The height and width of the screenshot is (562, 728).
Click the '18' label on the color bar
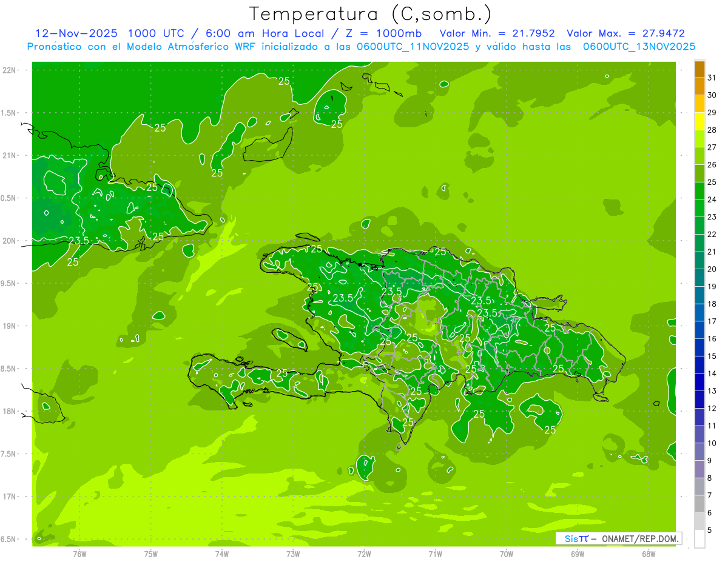point(712,304)
